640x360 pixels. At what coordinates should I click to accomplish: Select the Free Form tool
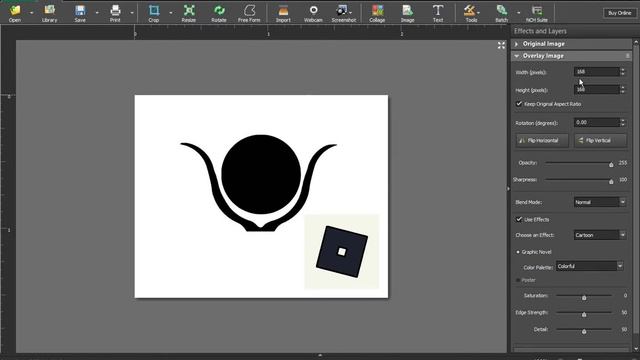[249, 13]
